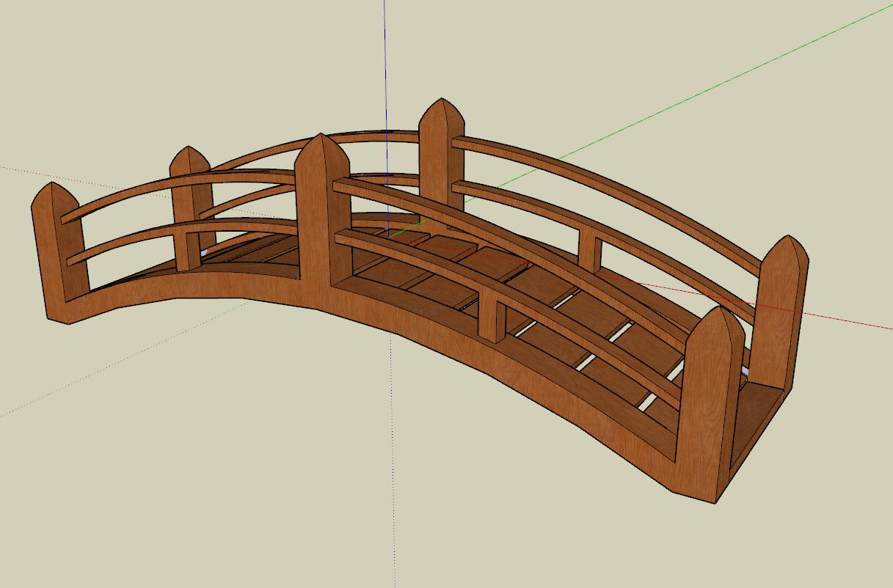Click the blue vertical axis line above the bridge

385,59
